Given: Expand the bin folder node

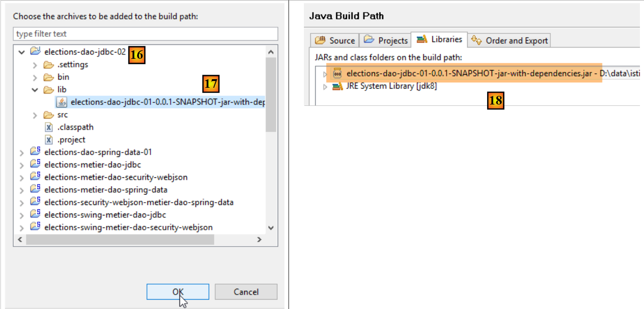Looking at the screenshot, I should pos(35,77).
